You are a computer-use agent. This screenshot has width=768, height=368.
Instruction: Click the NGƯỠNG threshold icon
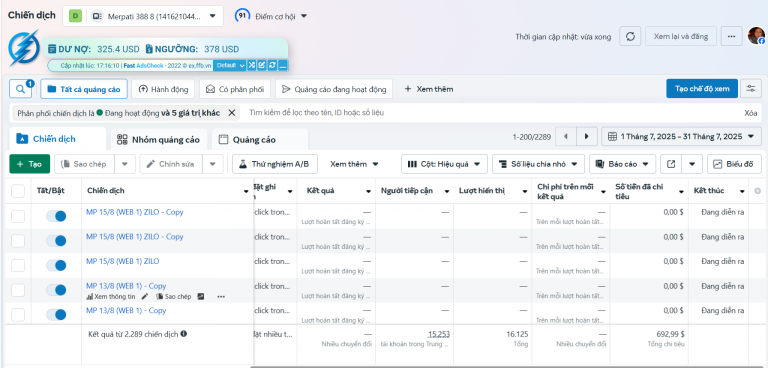point(149,49)
